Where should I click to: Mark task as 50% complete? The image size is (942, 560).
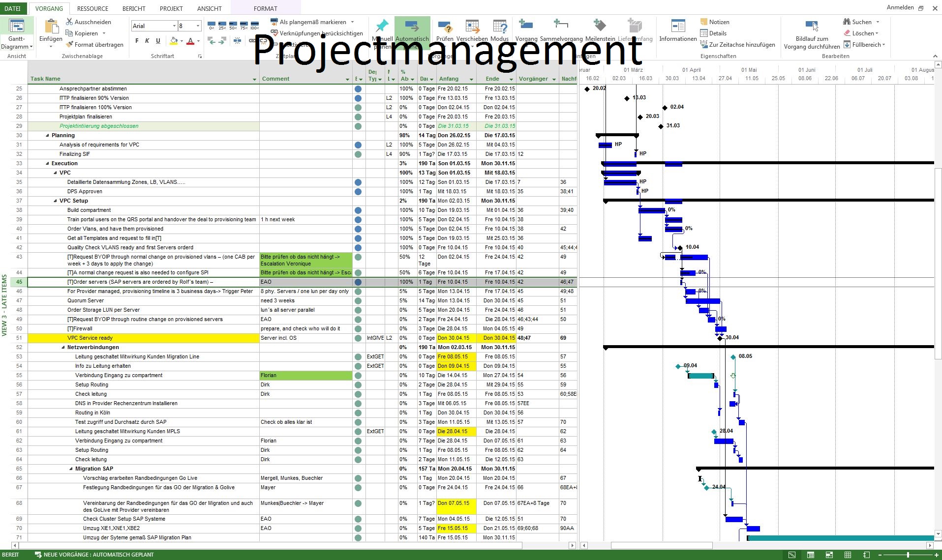coord(233,25)
